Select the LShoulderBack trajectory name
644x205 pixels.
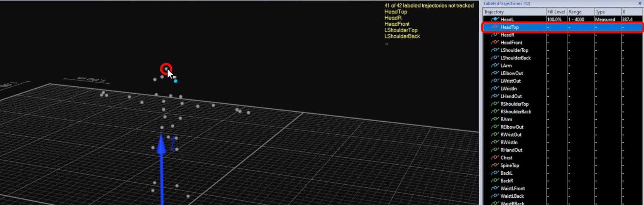(516, 58)
